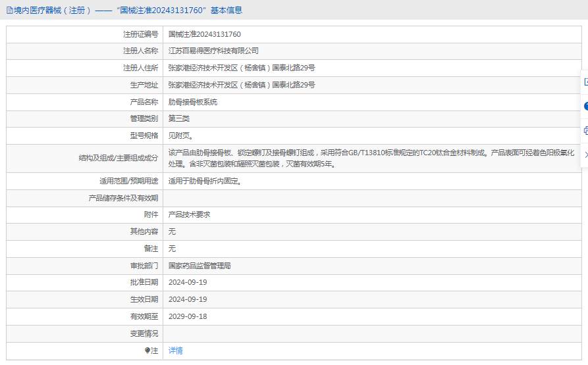
Task: Select the 型号规格 label cell
Action: pyautogui.click(x=85, y=136)
